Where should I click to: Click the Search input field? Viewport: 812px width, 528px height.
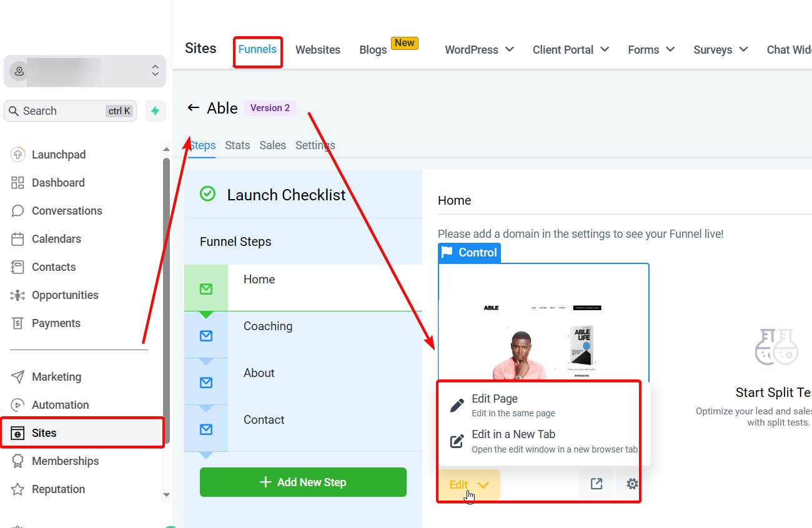click(x=62, y=111)
